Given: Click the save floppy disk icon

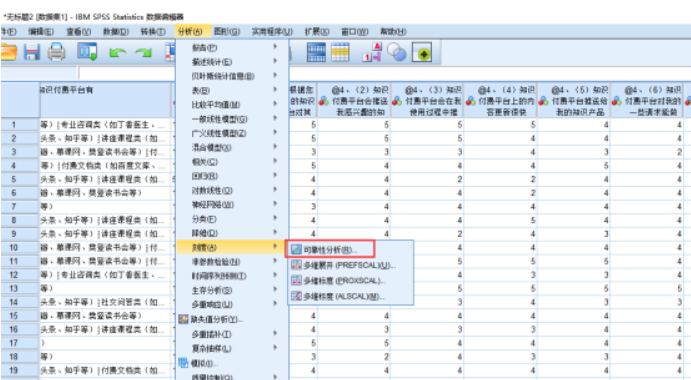Looking at the screenshot, I should [32, 52].
